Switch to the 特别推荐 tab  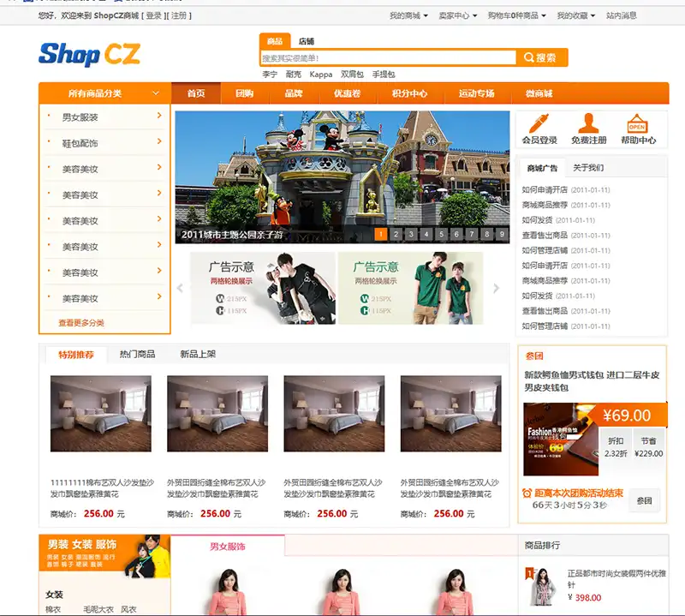[x=76, y=355]
